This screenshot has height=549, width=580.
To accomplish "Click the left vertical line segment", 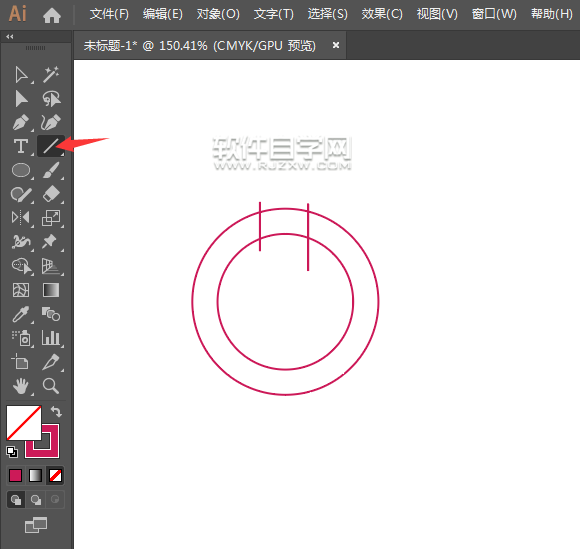I will coord(260,226).
